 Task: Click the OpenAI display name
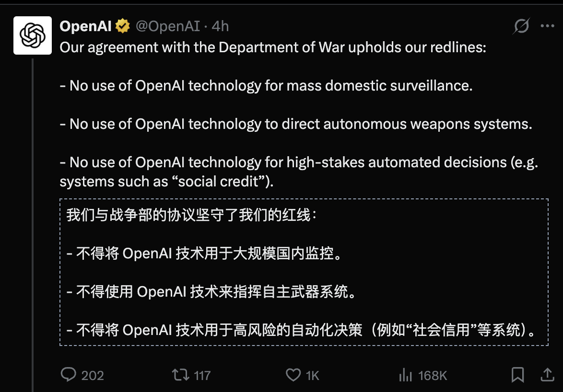pyautogui.click(x=86, y=26)
